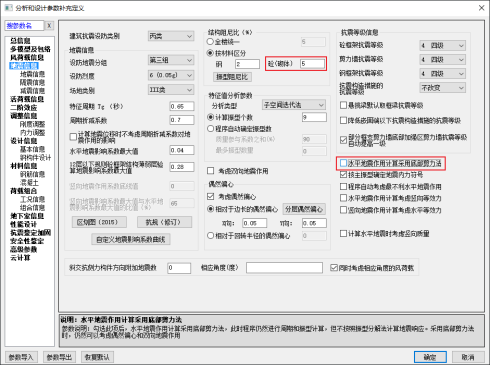This screenshot has height=365, width=490.
Task: Open 自定义地震影响系数曲线 button
Action: [131, 239]
